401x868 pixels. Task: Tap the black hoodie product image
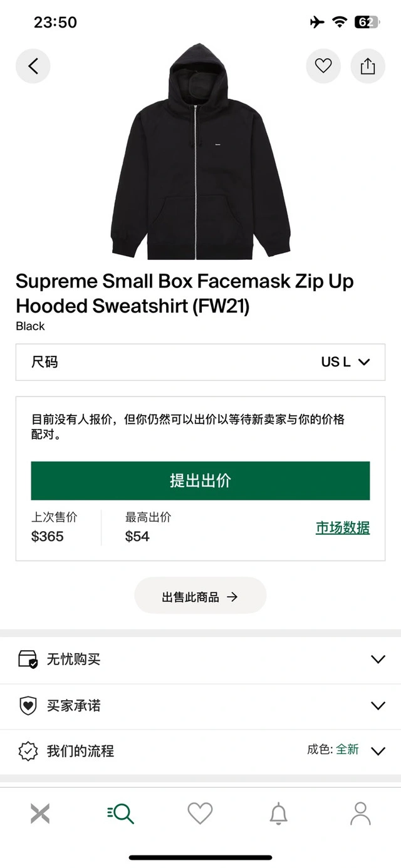[201, 152]
